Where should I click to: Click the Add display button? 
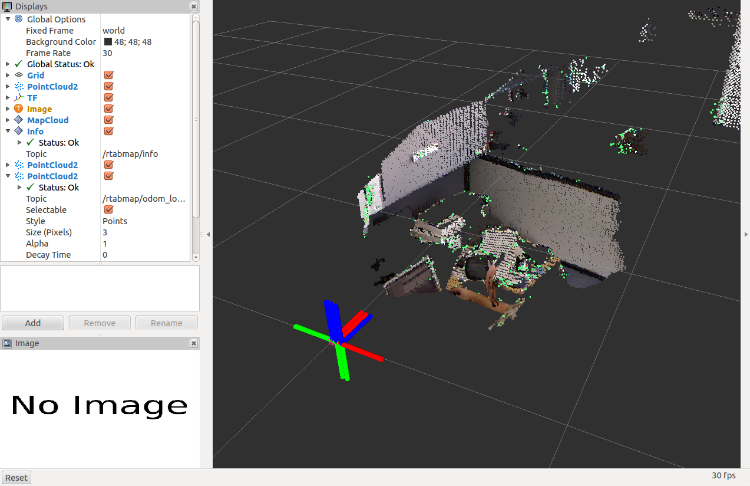33,323
